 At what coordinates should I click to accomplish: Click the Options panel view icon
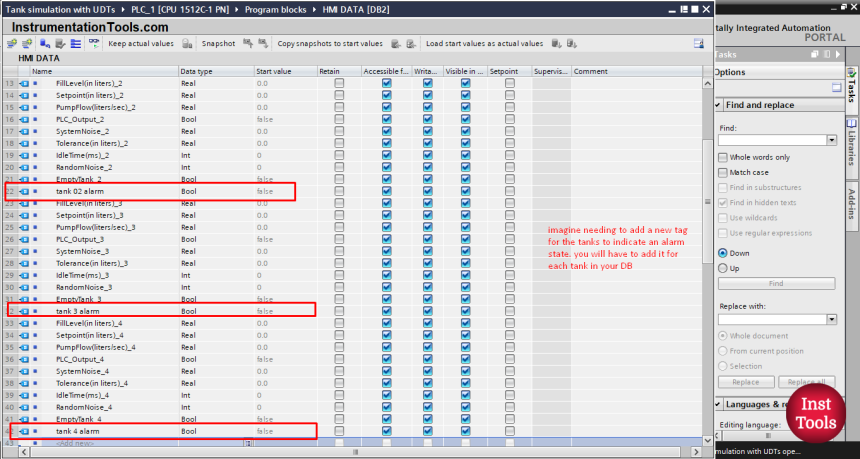tap(836, 88)
